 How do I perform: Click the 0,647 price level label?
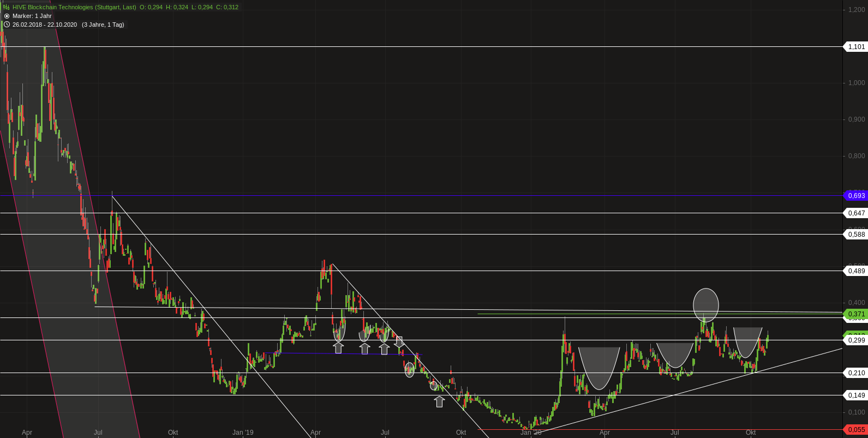tap(856, 213)
